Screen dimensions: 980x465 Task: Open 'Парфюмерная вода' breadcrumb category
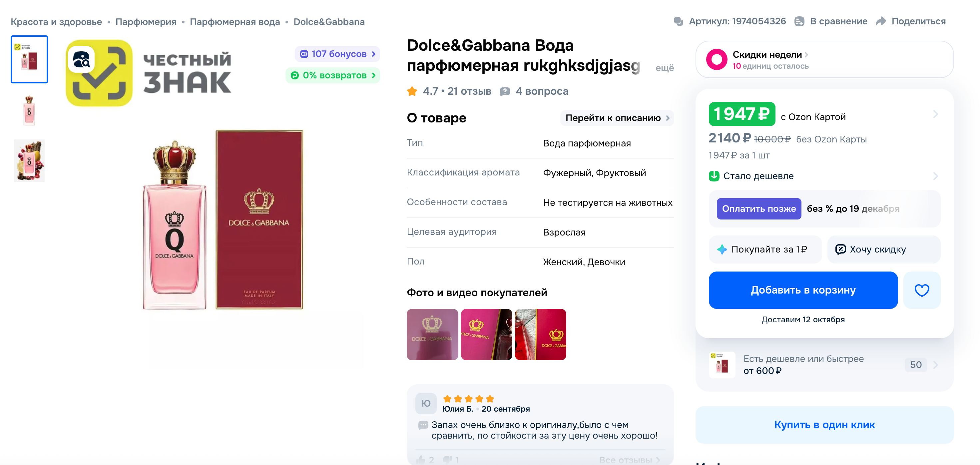(235, 22)
